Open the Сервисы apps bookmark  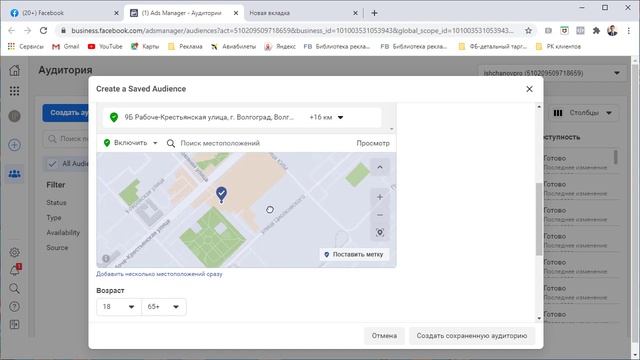coord(26,47)
